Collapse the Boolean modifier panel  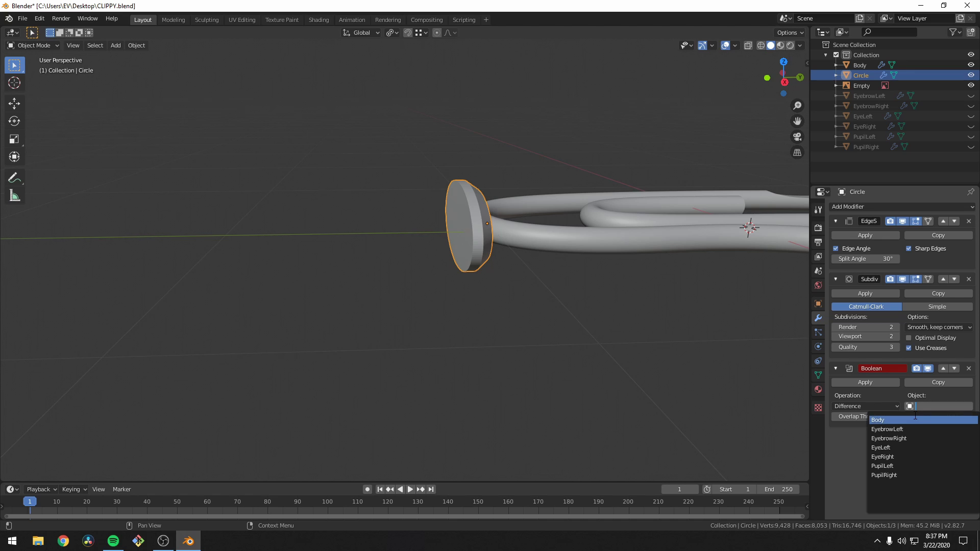[x=836, y=368]
